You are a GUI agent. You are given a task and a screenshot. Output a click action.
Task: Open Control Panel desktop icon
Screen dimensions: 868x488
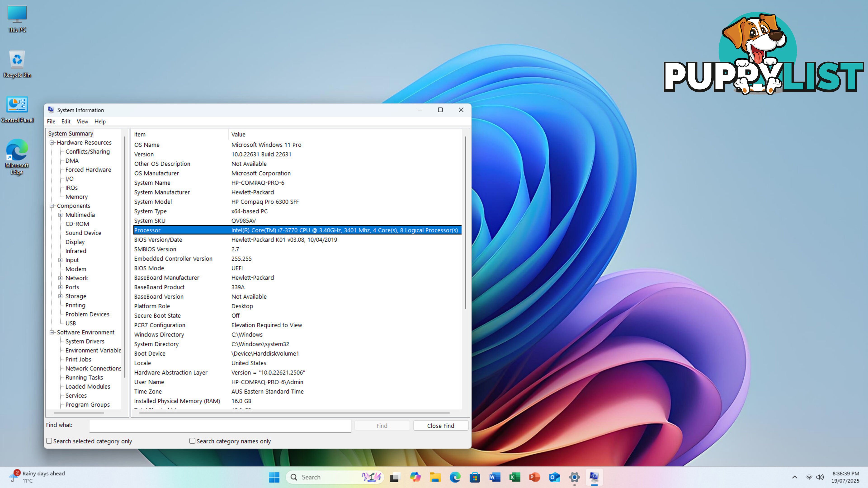pos(17,109)
